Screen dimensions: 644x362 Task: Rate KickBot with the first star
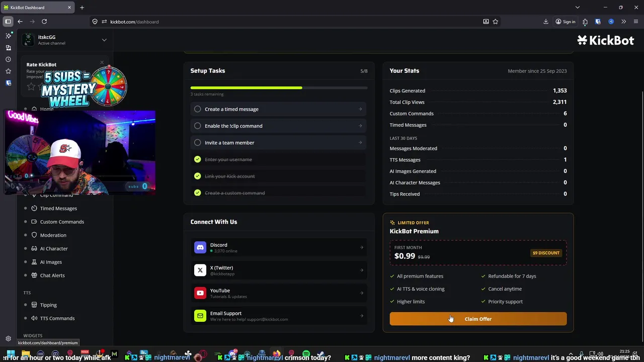[x=31, y=87]
